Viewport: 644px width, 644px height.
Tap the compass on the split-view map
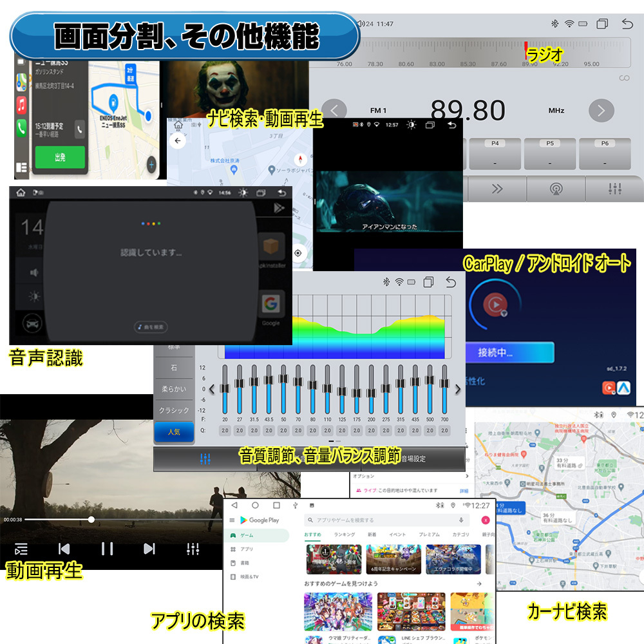point(300,159)
